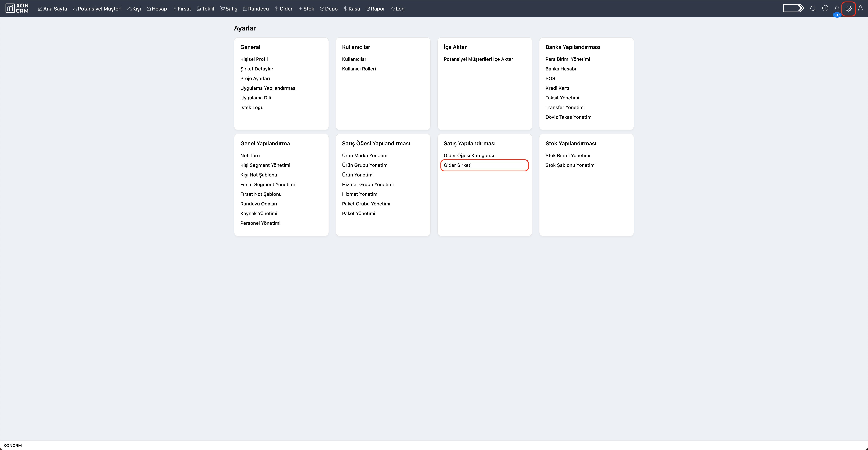Open Stok Birimi Yönetimi
The image size is (868, 450).
tap(568, 155)
